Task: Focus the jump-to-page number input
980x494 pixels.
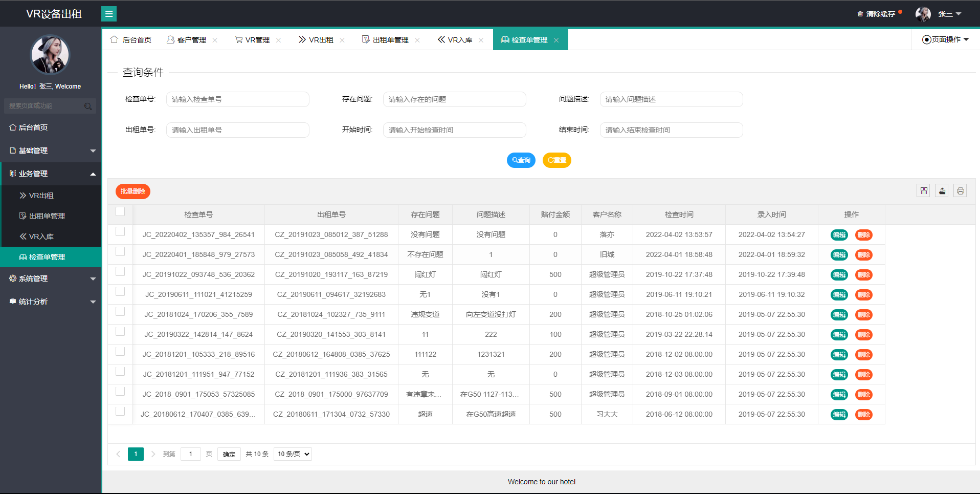Action: (191, 454)
